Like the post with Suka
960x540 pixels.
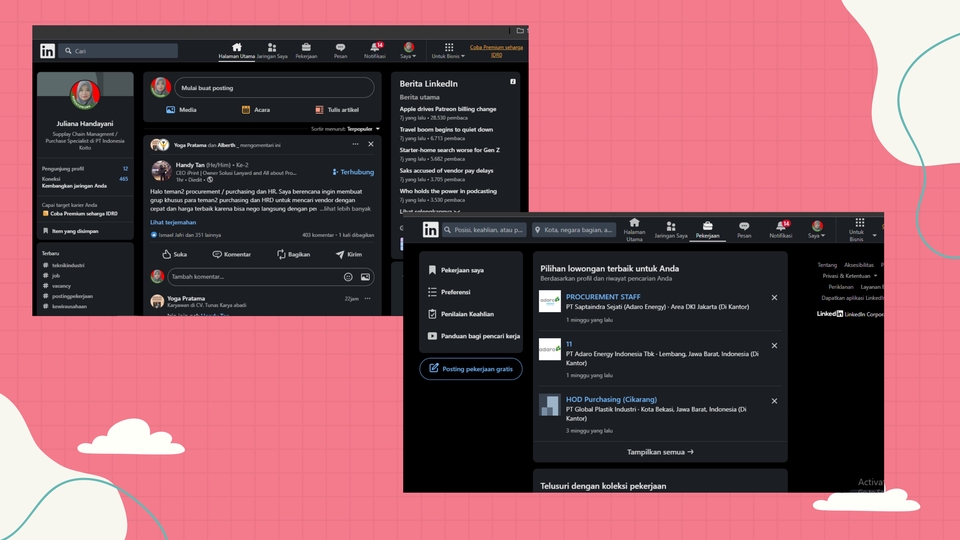(x=174, y=254)
